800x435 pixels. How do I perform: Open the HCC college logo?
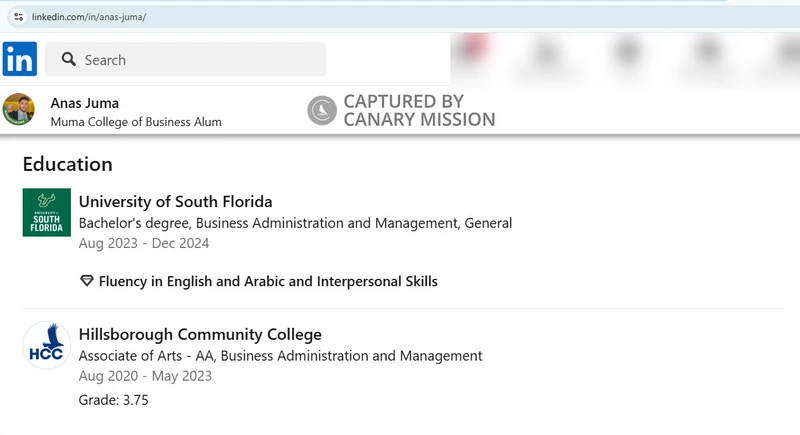[x=46, y=345]
